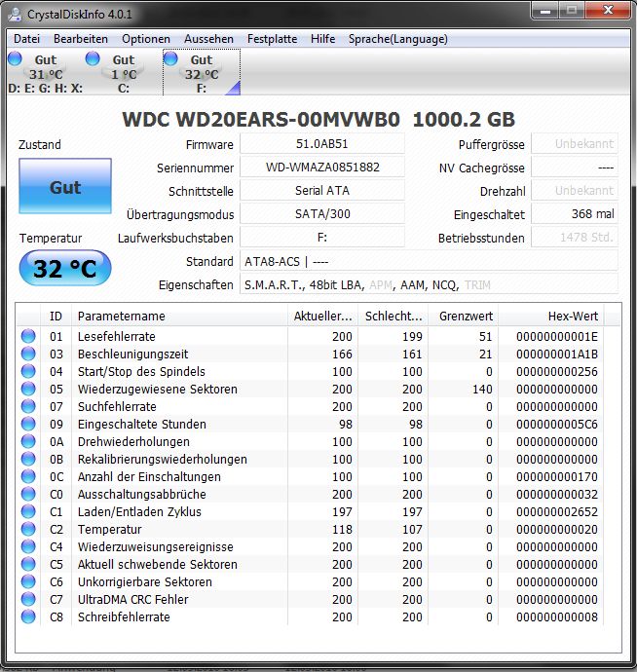Click the Schnittstelle field Serial ATA
Screen dimensions: 637x672
[322, 191]
